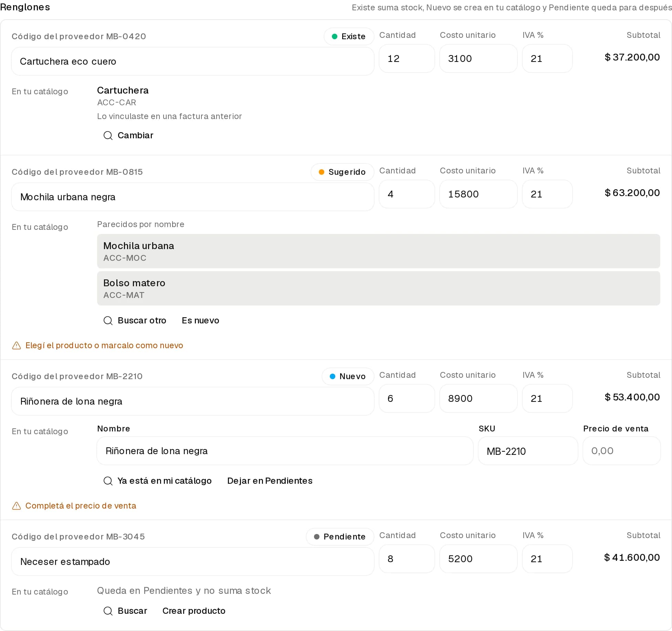Image resolution: width=672 pixels, height=631 pixels.
Task: Click IVA field in Mochila urbana negra row
Action: click(547, 194)
